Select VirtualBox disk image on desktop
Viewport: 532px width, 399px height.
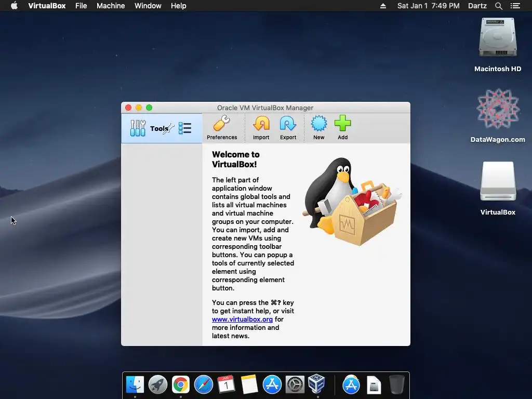coord(498,188)
